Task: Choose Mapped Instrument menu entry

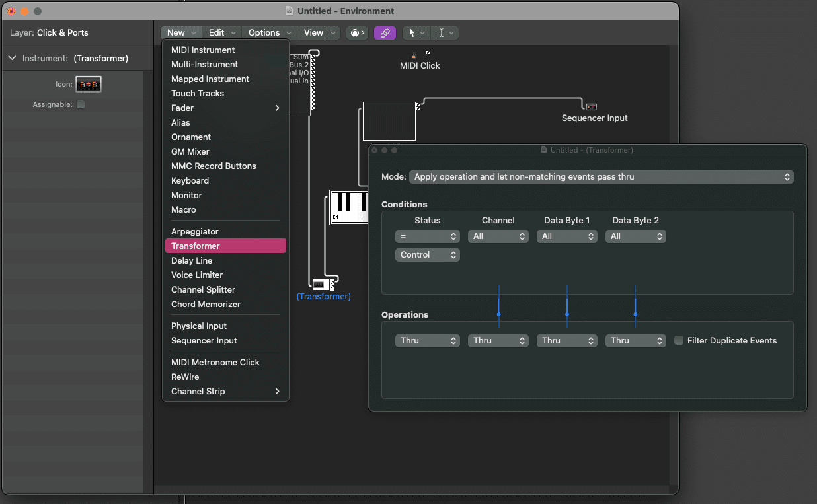Action: [225, 79]
